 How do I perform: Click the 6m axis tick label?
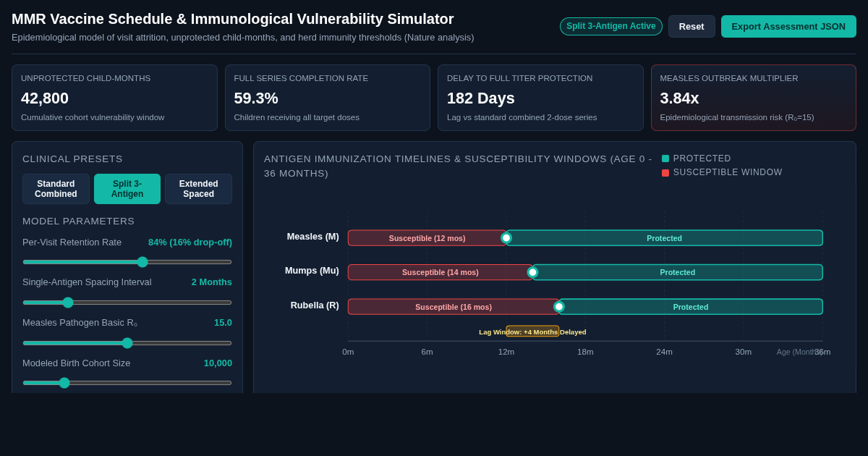(x=427, y=352)
